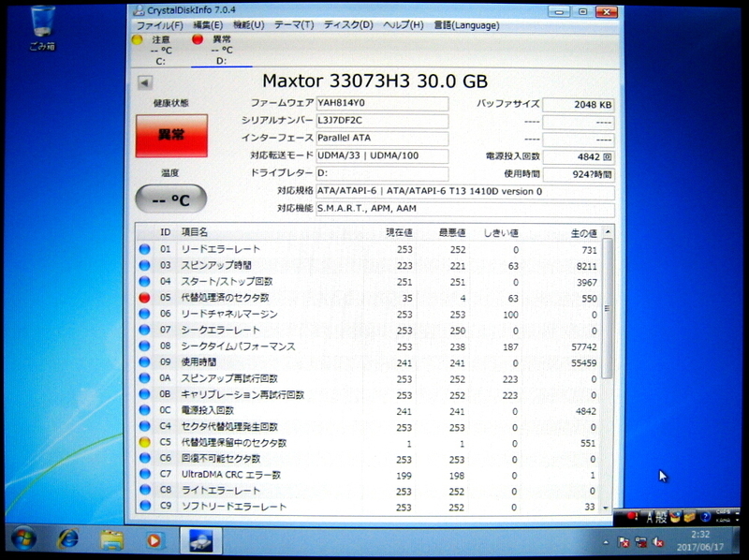Open the 編集(E) menu
This screenshot has height=560, width=749.
pos(208,25)
